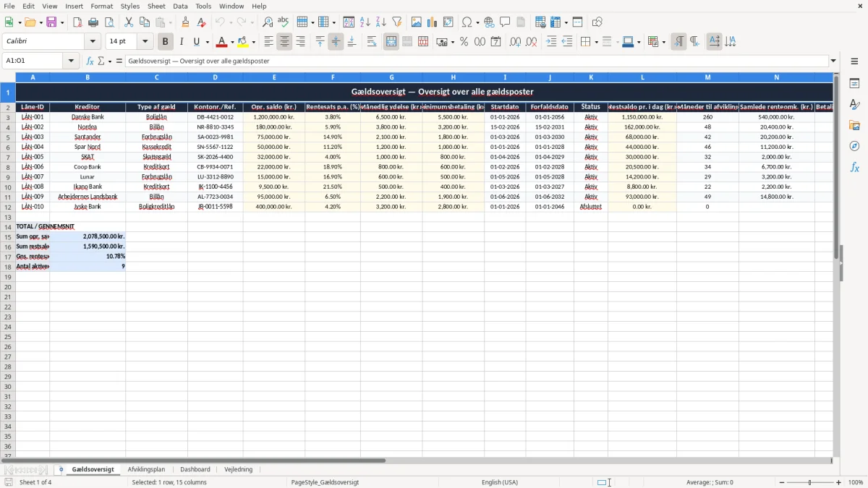The image size is (868, 488).
Task: Click the Function Wizard fx icon
Action: click(x=90, y=61)
